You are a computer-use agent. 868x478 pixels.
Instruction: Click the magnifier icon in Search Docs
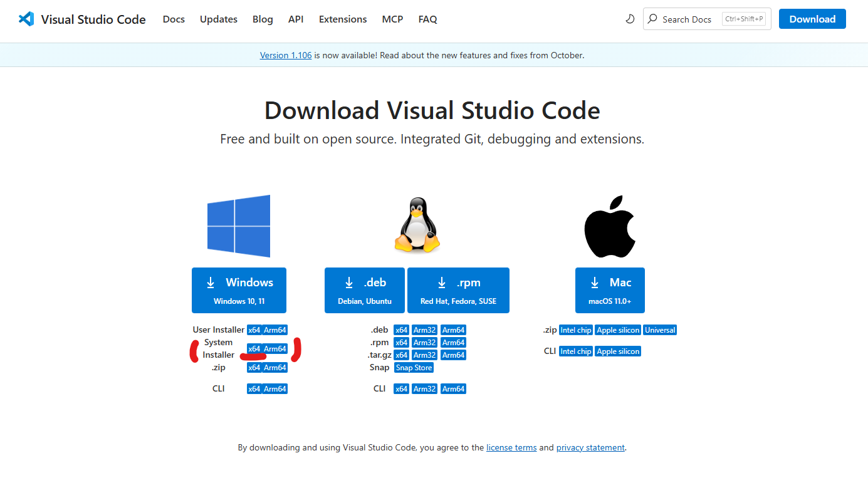point(652,19)
